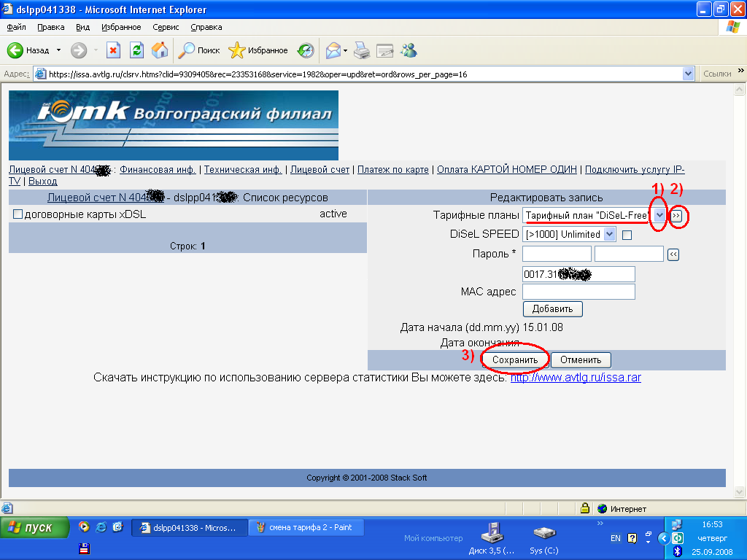
Task: Click the Добавить button
Action: 553,309
